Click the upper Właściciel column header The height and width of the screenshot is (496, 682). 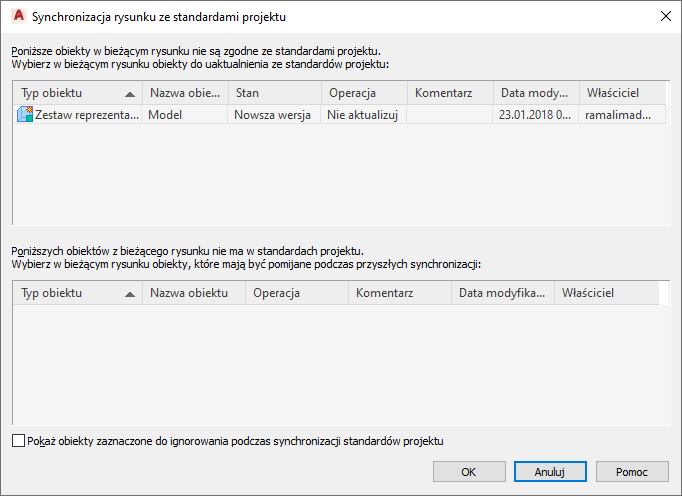click(x=620, y=92)
